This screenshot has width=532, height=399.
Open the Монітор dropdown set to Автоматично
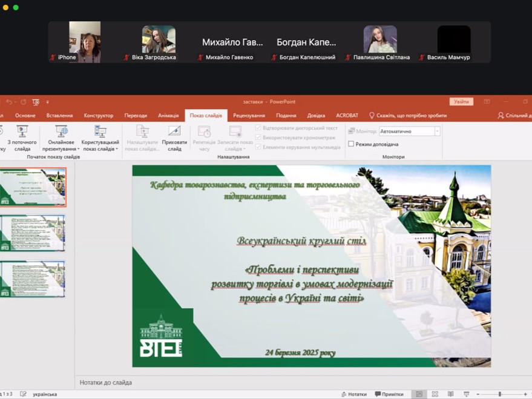coord(409,131)
